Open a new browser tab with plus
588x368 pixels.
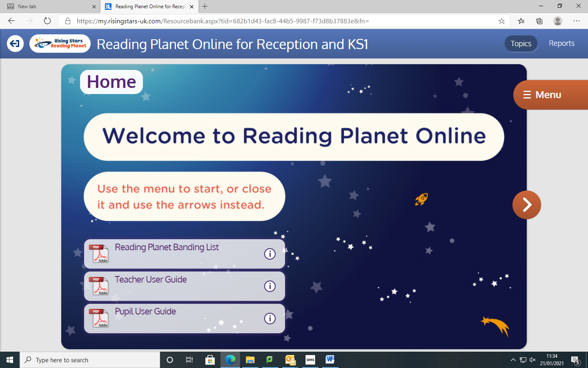(x=205, y=7)
